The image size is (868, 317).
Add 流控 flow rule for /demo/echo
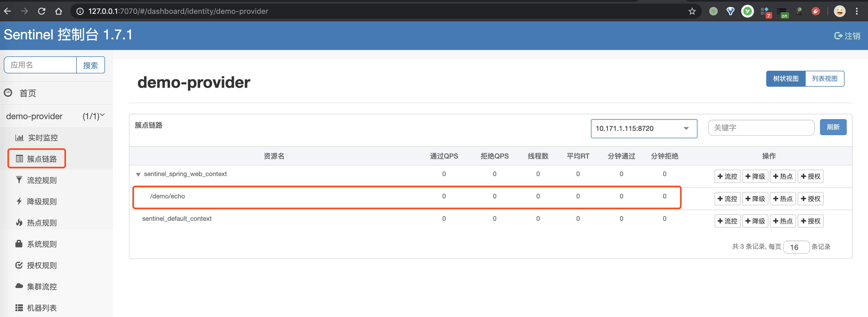(727, 199)
